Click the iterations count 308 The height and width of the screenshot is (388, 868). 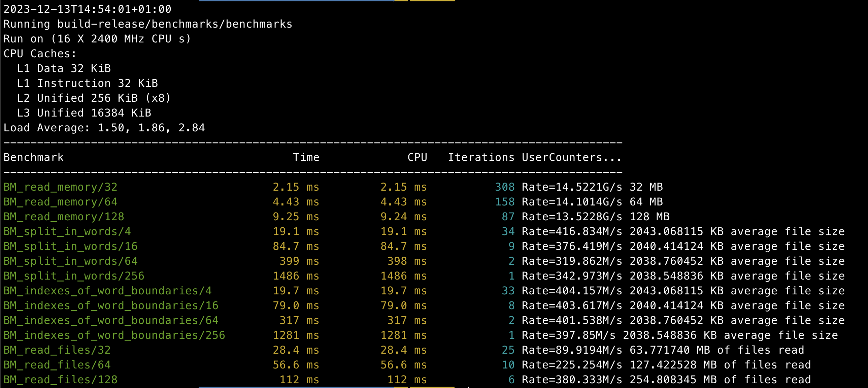[505, 187]
